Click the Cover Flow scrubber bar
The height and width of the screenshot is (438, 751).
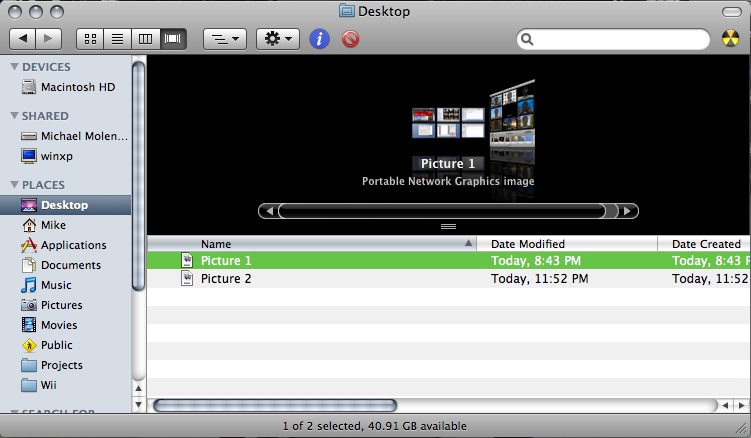pos(441,211)
